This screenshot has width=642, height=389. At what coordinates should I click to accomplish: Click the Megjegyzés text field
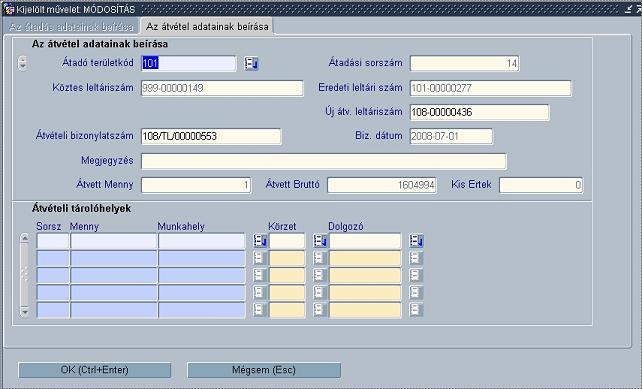coord(324,161)
